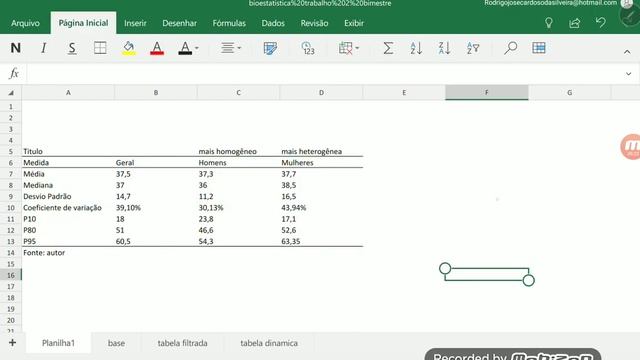Viewport: 640px width, 360px height.
Task: Select the cell 'mais homogêneo'
Action: click(x=238, y=151)
